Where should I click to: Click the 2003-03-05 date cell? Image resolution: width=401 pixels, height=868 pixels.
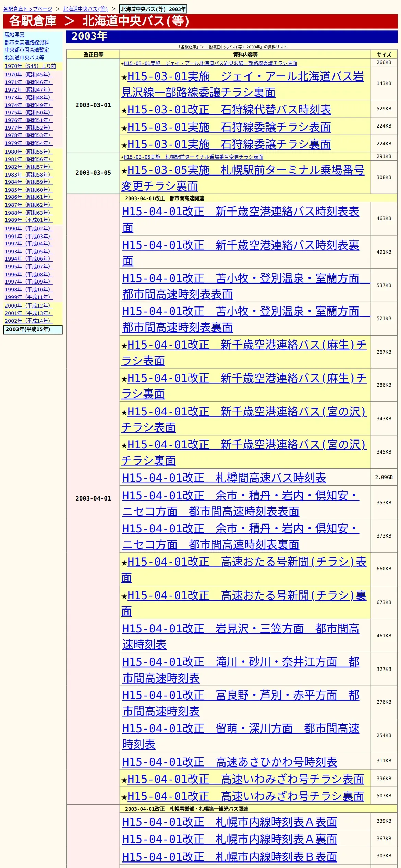click(x=93, y=173)
